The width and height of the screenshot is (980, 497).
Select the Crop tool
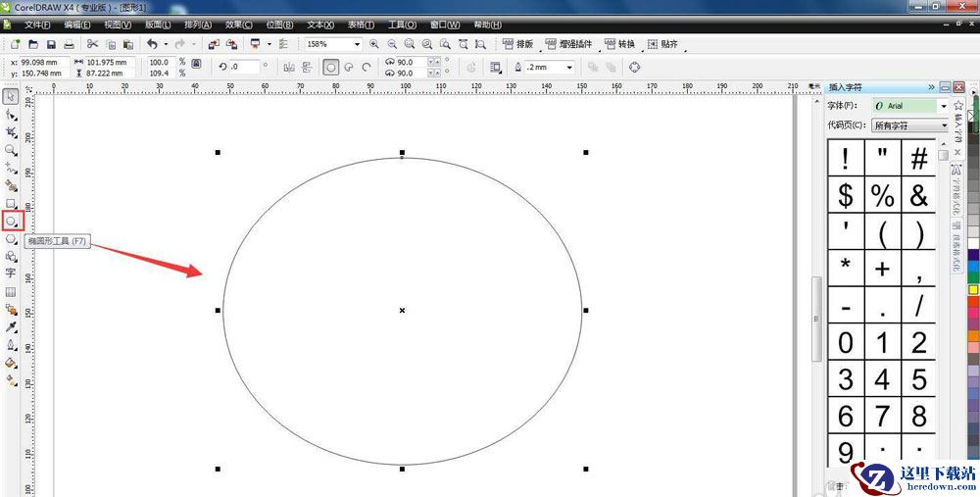point(11,132)
